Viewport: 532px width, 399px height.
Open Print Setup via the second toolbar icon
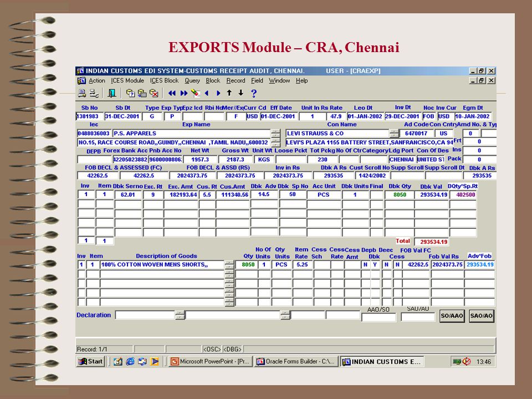point(94,93)
